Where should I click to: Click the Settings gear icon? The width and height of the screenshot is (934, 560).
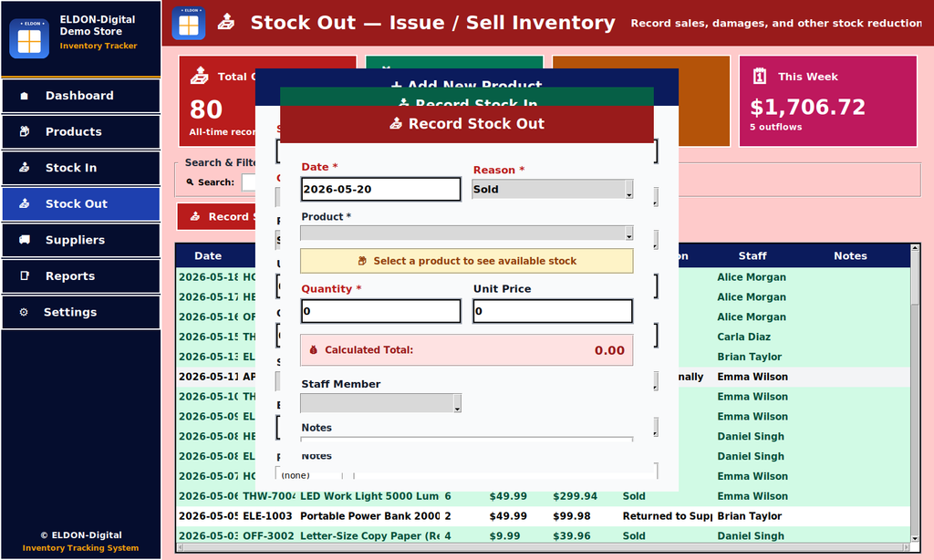(x=24, y=312)
